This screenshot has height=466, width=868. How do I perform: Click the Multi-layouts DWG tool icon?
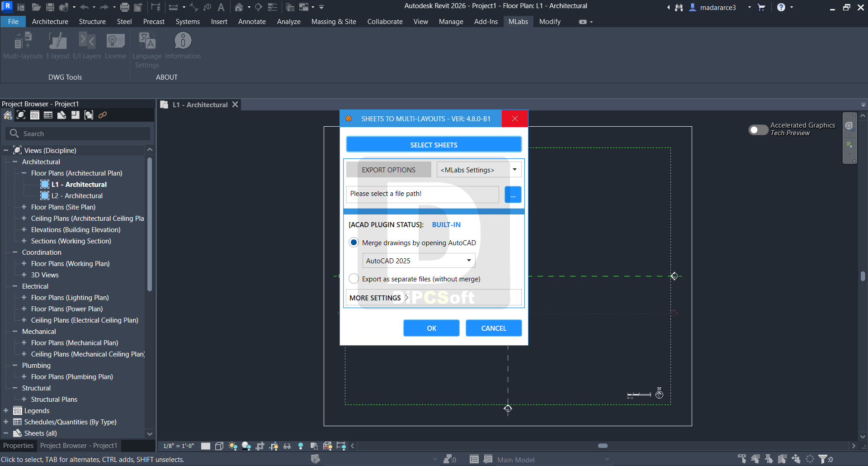pyautogui.click(x=23, y=41)
